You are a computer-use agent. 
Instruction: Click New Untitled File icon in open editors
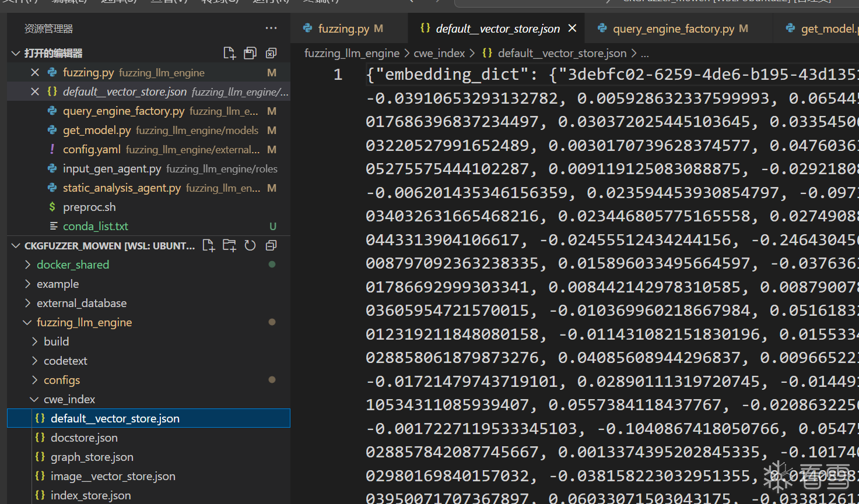(x=229, y=53)
